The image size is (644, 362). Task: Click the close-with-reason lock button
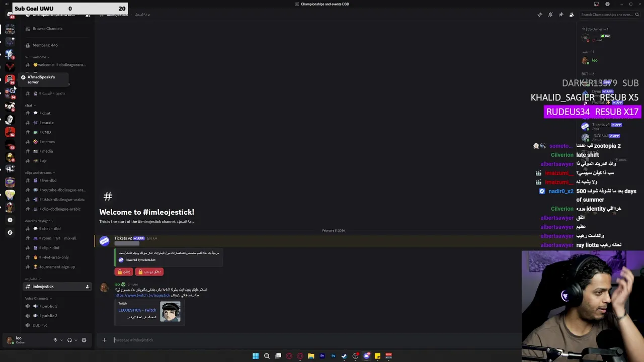(x=149, y=271)
